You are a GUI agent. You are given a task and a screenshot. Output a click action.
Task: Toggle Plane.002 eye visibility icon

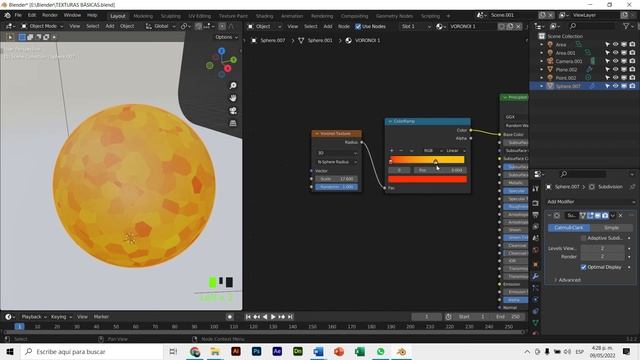pos(616,69)
